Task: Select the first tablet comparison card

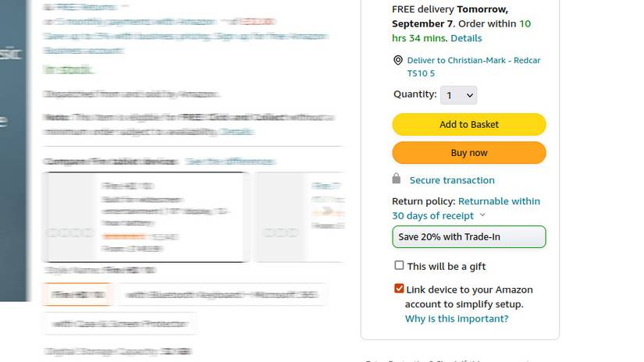Action: (145, 217)
